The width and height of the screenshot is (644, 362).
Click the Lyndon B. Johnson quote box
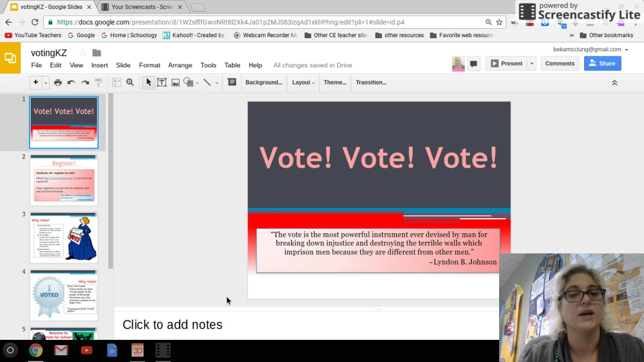click(x=378, y=250)
